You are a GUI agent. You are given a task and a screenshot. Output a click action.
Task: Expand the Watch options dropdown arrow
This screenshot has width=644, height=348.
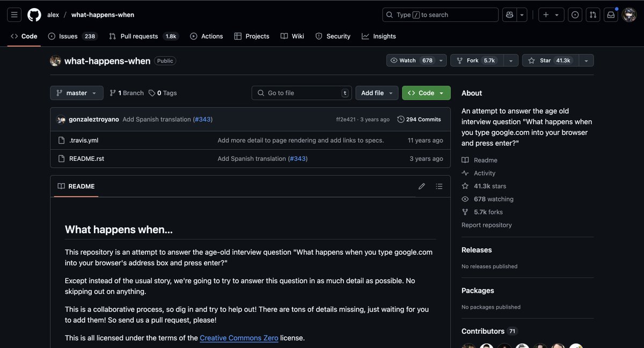(x=441, y=61)
